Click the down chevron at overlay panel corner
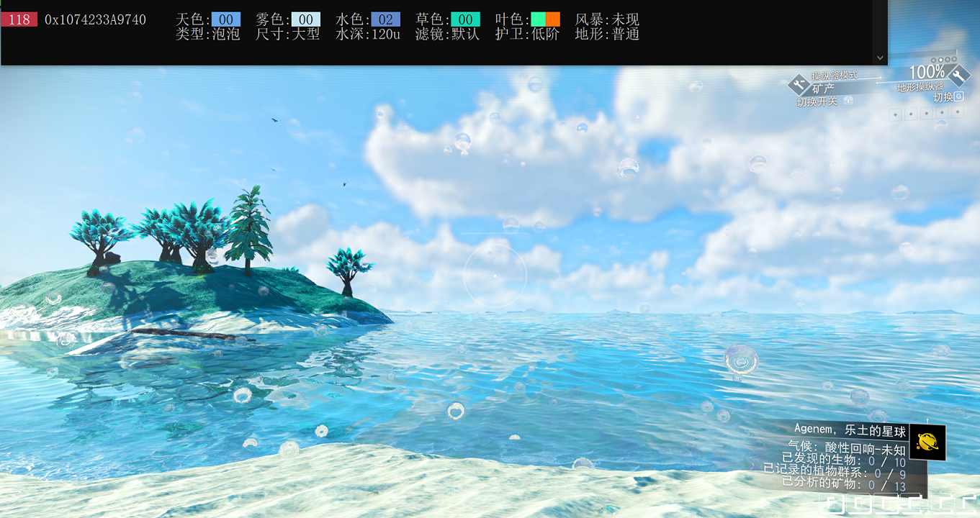The image size is (980, 518). click(880, 57)
